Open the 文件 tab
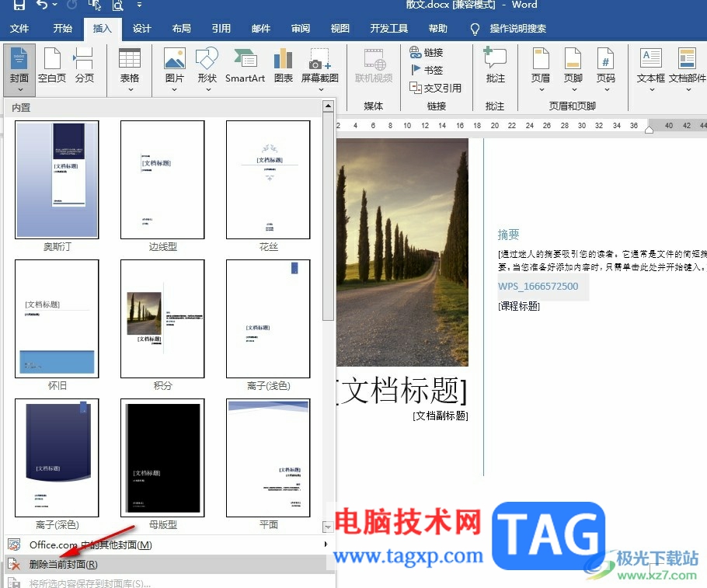This screenshot has width=707, height=588. [x=19, y=29]
